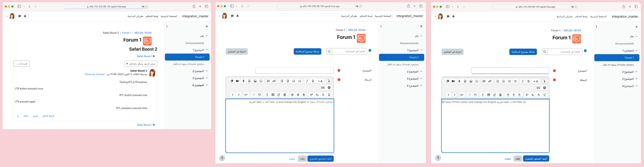
Task: Click the italic icon in the middle window editor
Action: [x=307, y=81]
